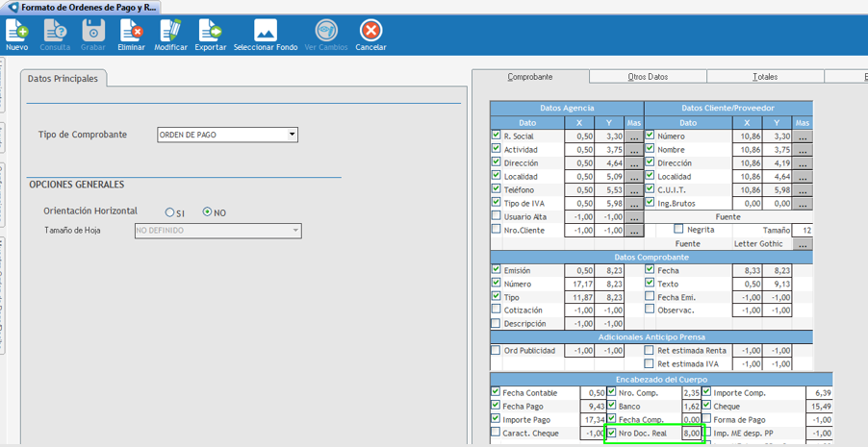Click the Eliminar toolbar icon
The width and height of the screenshot is (868, 447).
[131, 32]
